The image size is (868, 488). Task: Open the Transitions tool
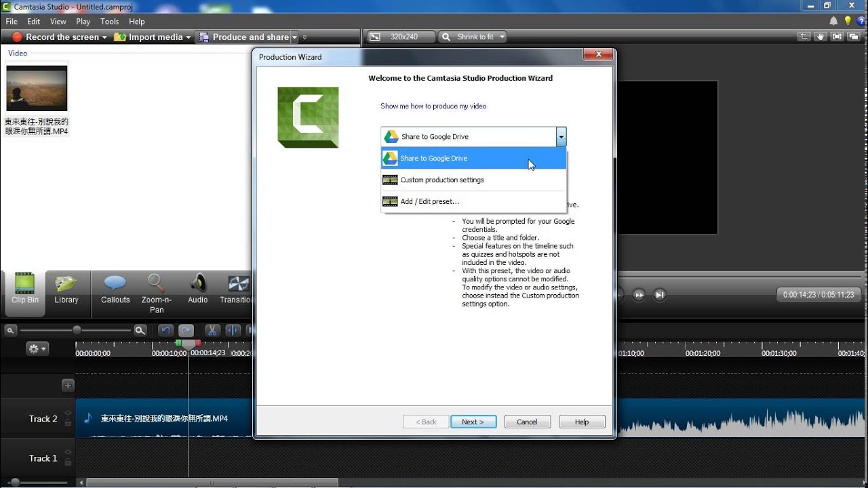pyautogui.click(x=236, y=290)
